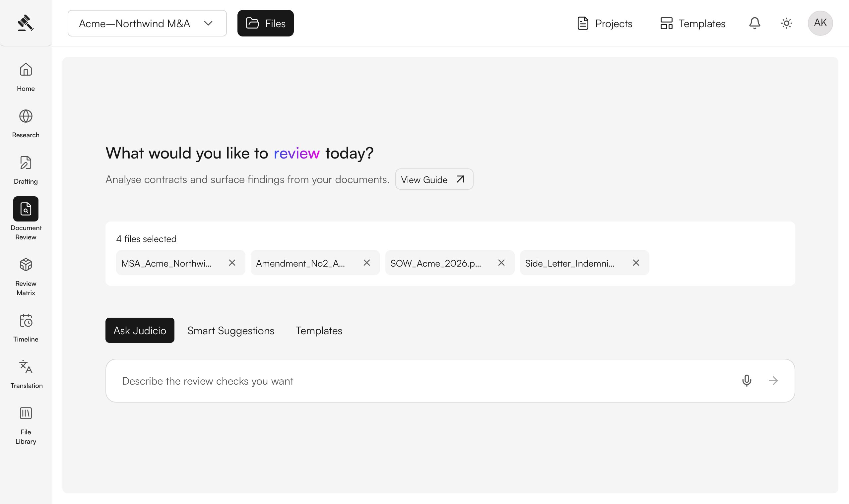Open the Timeline calendar icon
Image resolution: width=849 pixels, height=504 pixels.
[26, 320]
